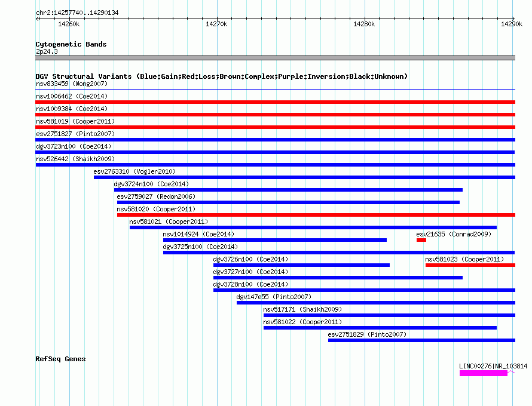Open the dgv3726n100 (Coe2014) blue bar
The width and height of the screenshot is (532, 406).
click(x=302, y=265)
